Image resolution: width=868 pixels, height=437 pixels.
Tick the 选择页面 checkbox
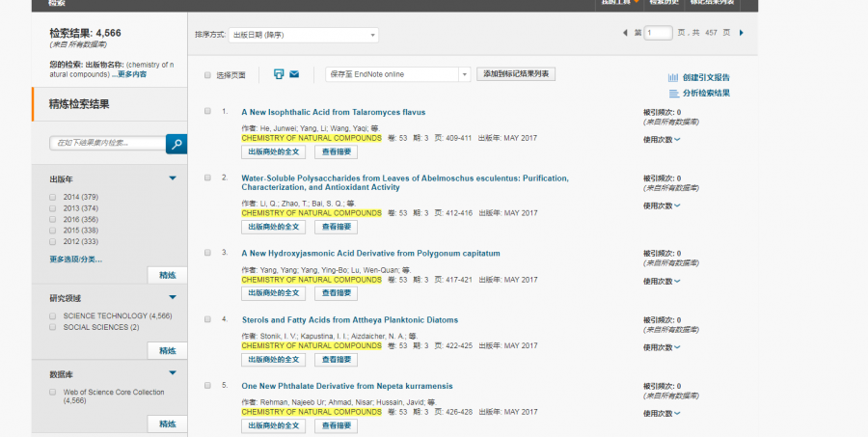[x=207, y=75]
